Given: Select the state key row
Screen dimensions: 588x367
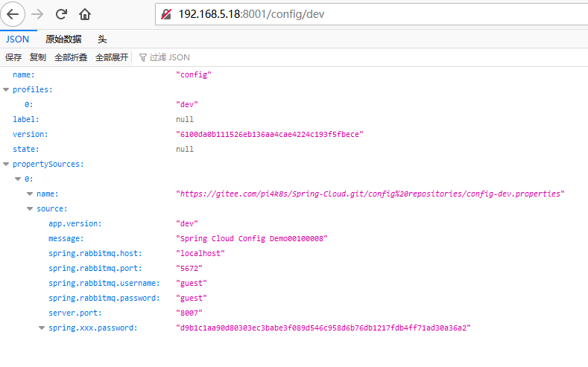Looking at the screenshot, I should tap(26, 149).
